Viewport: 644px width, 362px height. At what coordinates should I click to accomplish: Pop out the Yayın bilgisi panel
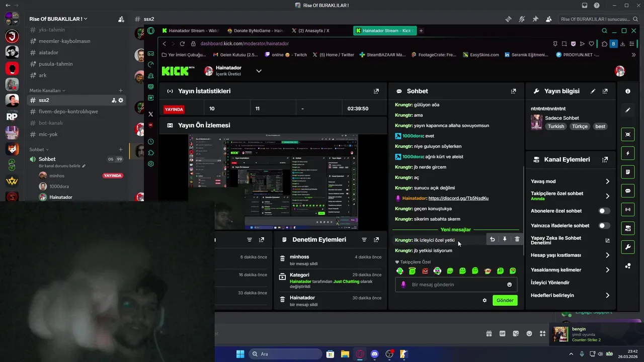pyautogui.click(x=605, y=92)
